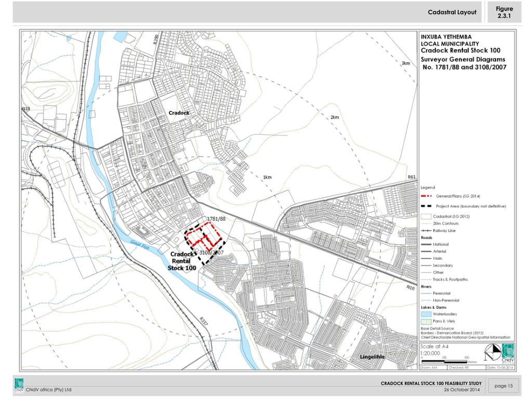Viewport: 532px width, 399px height.
Task: Click the CNdV africa logo in the footer
Action: pos(19,385)
